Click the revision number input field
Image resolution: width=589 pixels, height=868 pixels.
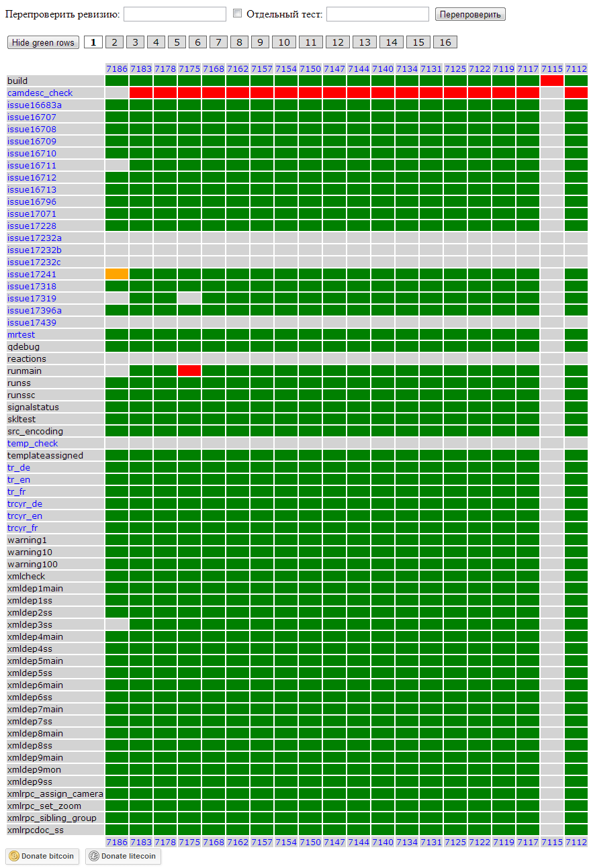175,14
